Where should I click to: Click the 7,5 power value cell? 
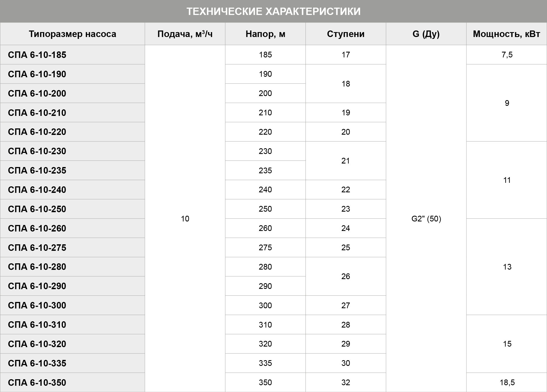[507, 55]
